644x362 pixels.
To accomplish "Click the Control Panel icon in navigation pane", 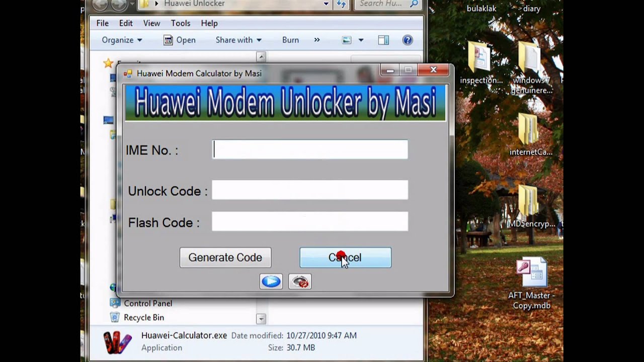I will (115, 303).
